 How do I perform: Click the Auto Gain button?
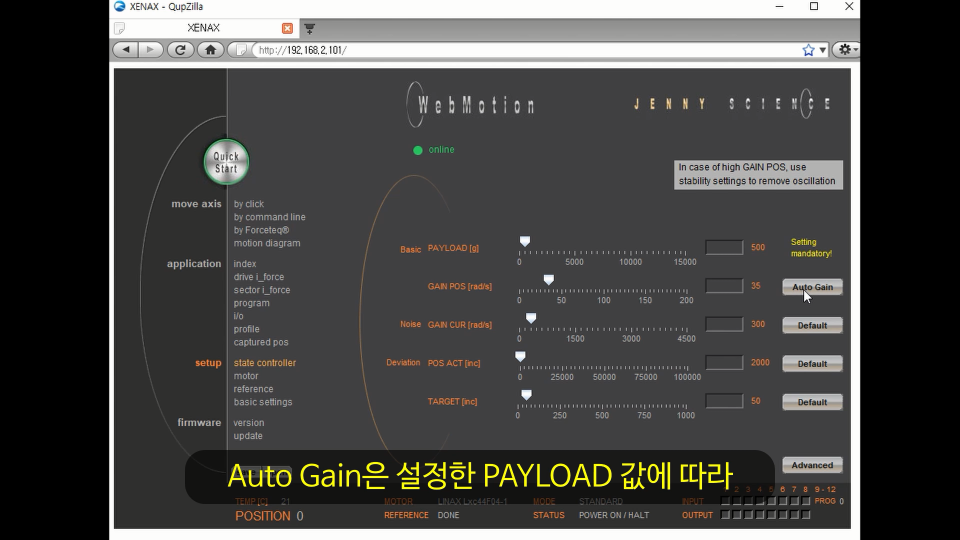[812, 287]
